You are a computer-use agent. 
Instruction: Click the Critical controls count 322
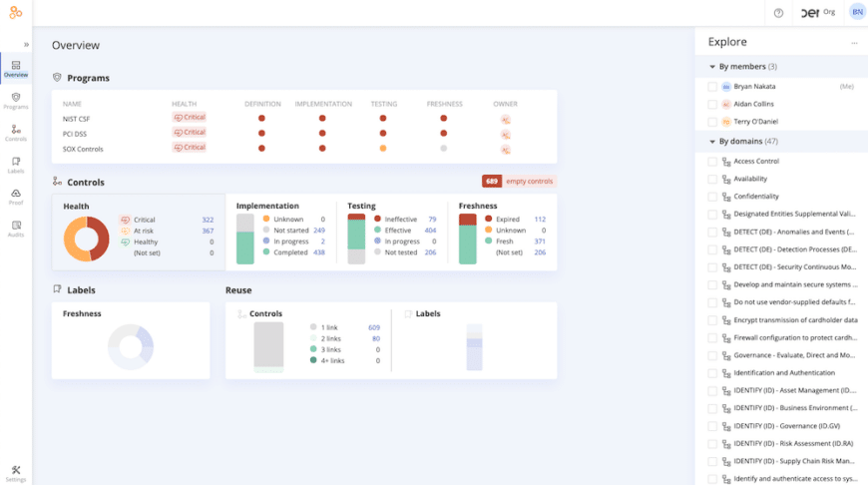[x=208, y=220]
